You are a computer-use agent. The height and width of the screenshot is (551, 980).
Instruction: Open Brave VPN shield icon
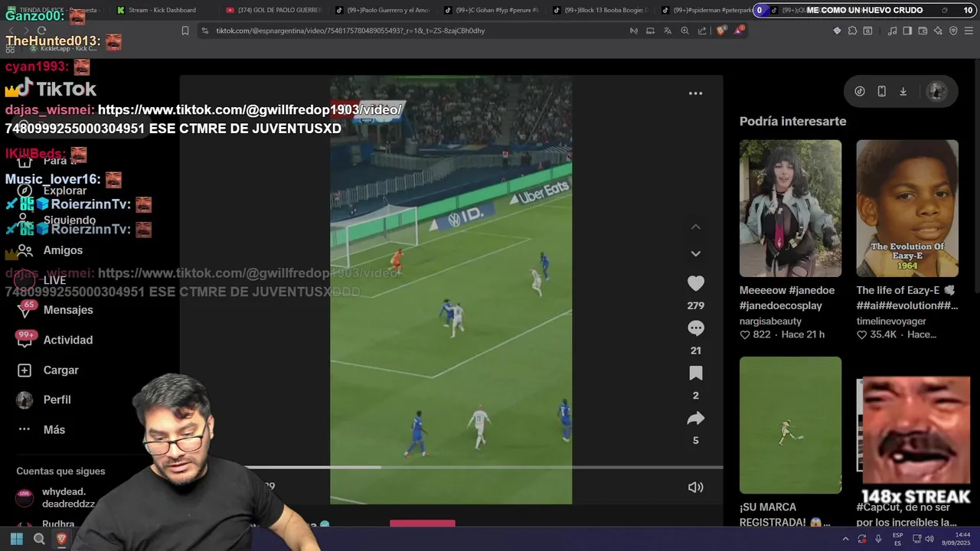[x=953, y=31]
